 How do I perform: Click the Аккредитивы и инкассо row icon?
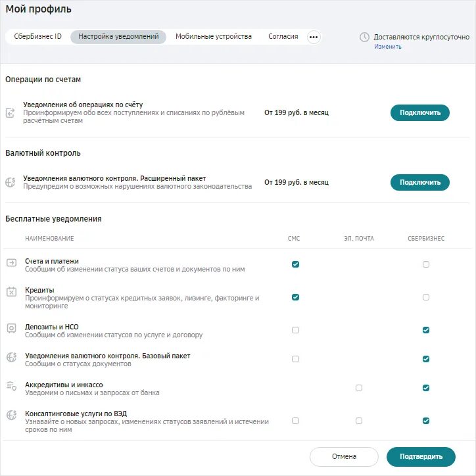coord(11,386)
